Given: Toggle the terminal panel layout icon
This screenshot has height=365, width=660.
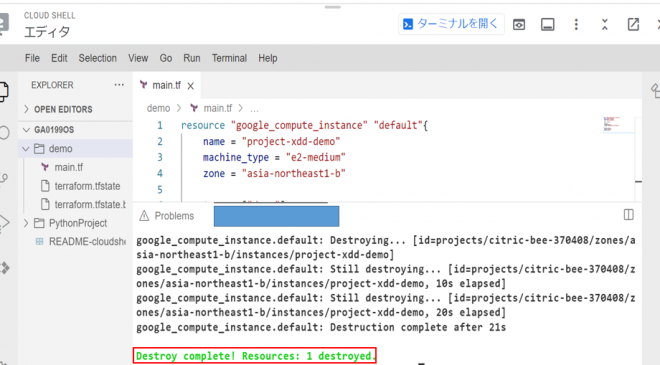Looking at the screenshot, I should pos(547,25).
